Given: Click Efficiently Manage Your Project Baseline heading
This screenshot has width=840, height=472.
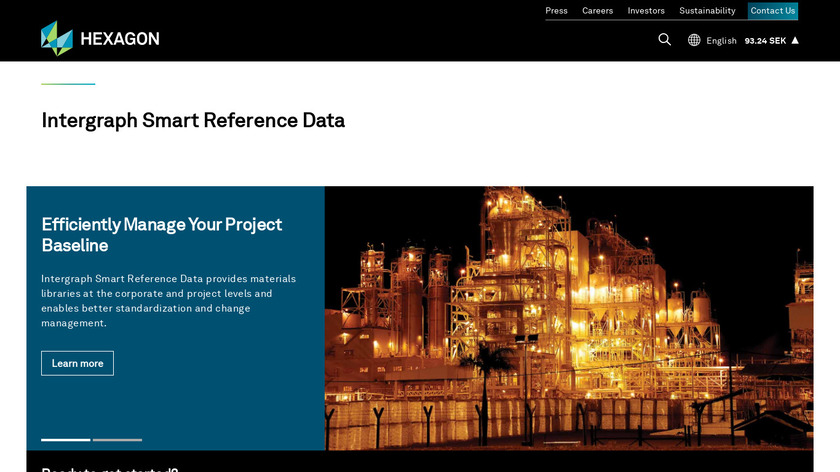Looking at the screenshot, I should pos(161,235).
